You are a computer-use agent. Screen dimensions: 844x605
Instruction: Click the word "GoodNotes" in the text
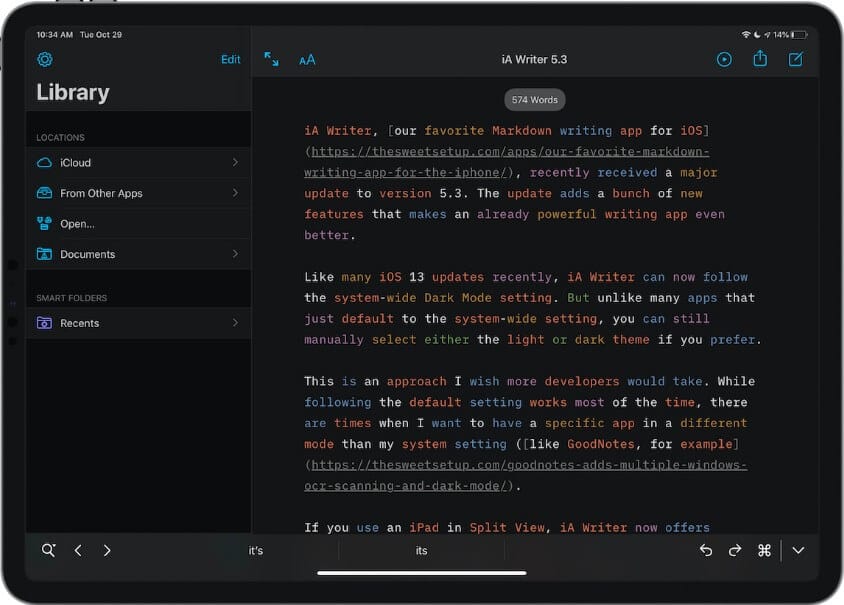click(601, 444)
